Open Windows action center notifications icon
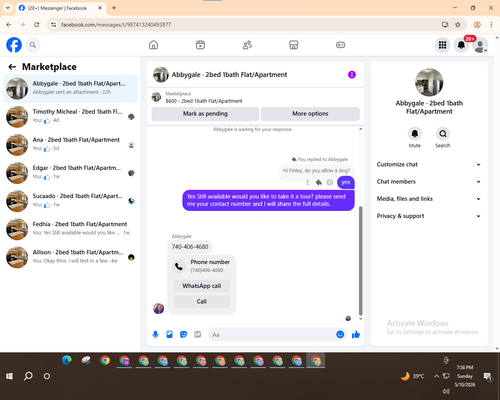This screenshot has height=400, width=500. pyautogui.click(x=488, y=376)
